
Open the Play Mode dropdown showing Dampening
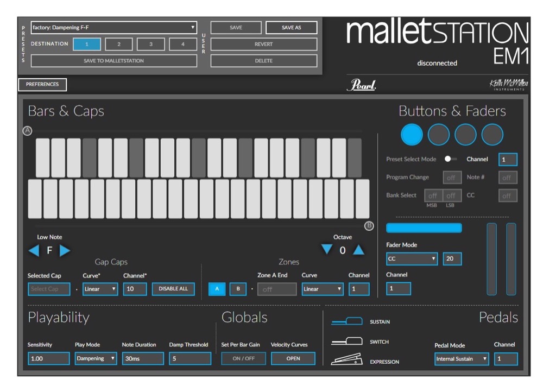tap(96, 358)
